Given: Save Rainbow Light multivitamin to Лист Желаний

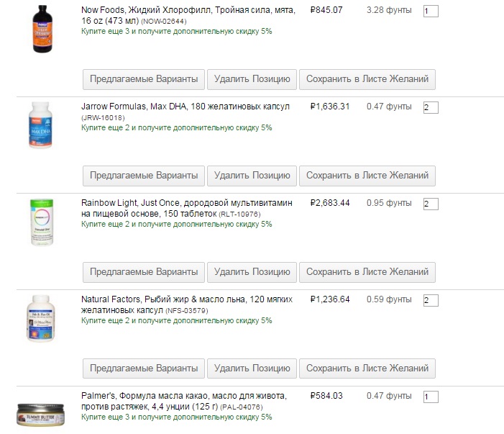Looking at the screenshot, I should point(367,271).
